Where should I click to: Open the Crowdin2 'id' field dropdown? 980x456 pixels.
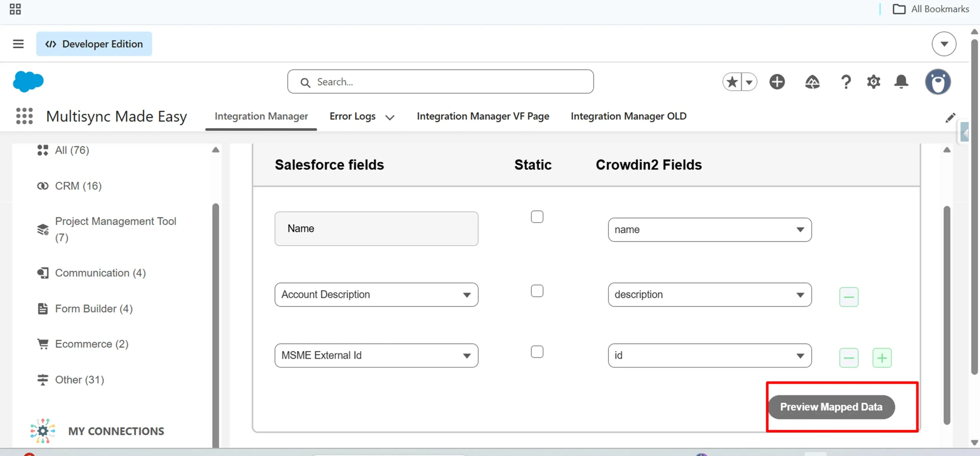709,356
